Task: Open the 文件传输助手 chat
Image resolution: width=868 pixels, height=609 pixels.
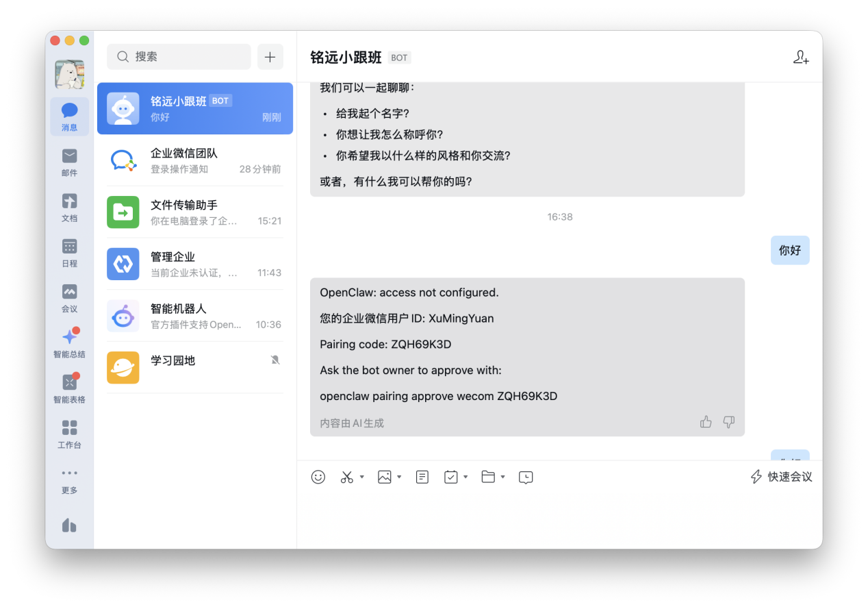Action: tap(195, 212)
